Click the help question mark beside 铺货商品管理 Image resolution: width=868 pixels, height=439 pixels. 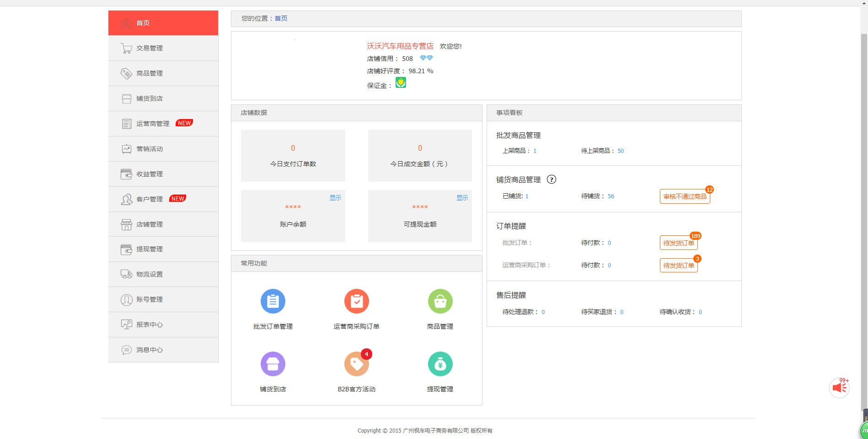click(552, 179)
